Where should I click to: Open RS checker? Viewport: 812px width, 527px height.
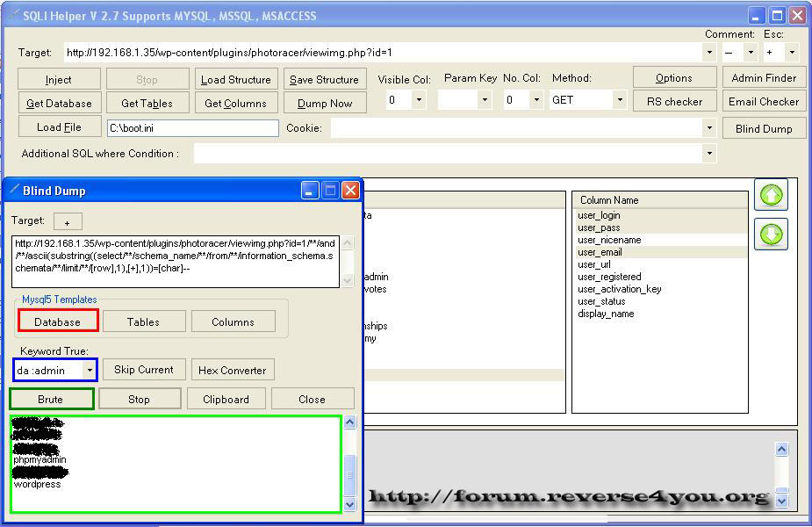[x=674, y=102]
